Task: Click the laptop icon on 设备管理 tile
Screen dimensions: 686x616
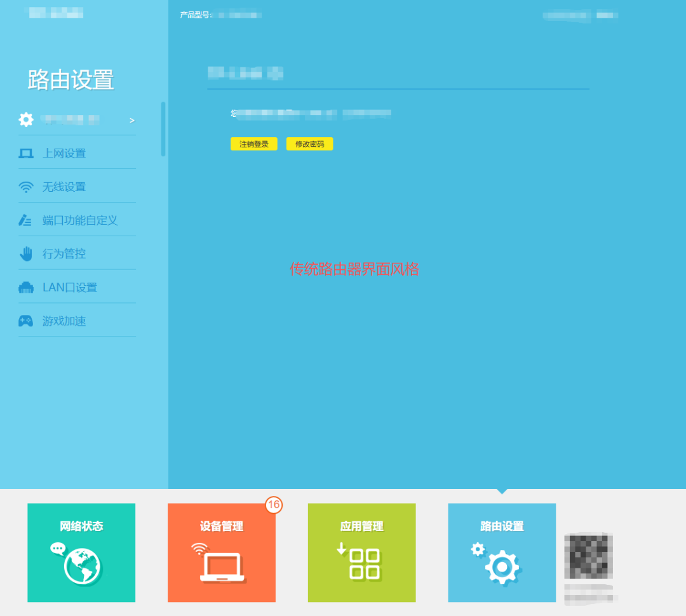Action: 222,568
